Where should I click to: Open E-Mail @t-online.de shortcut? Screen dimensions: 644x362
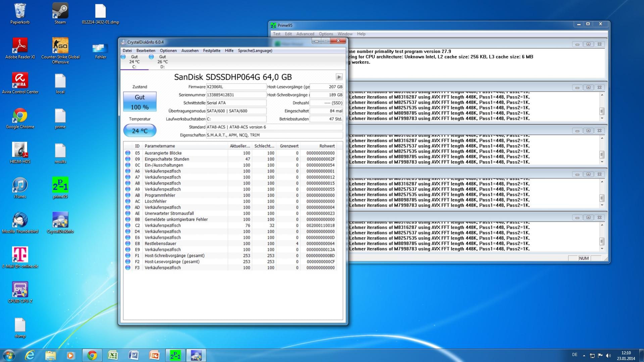point(20,258)
